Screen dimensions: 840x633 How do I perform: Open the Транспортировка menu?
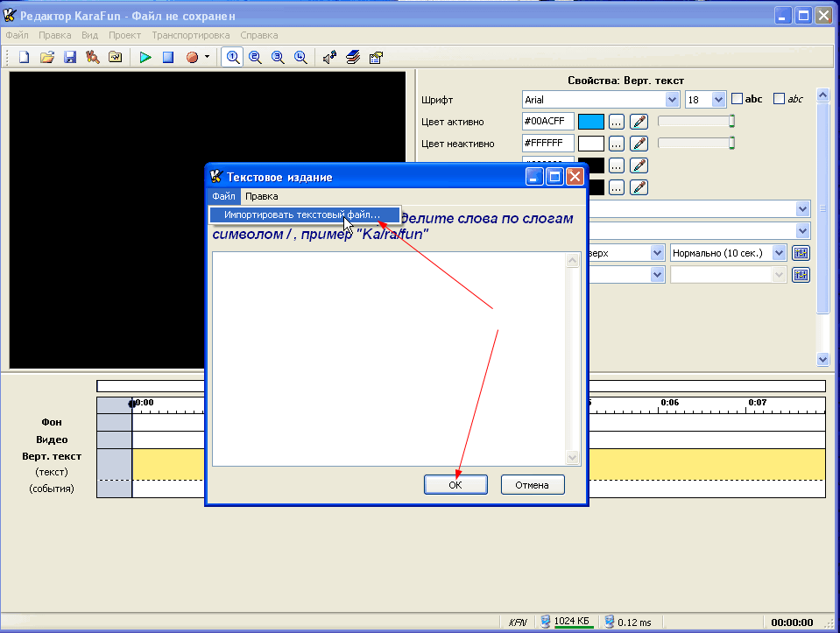click(191, 35)
